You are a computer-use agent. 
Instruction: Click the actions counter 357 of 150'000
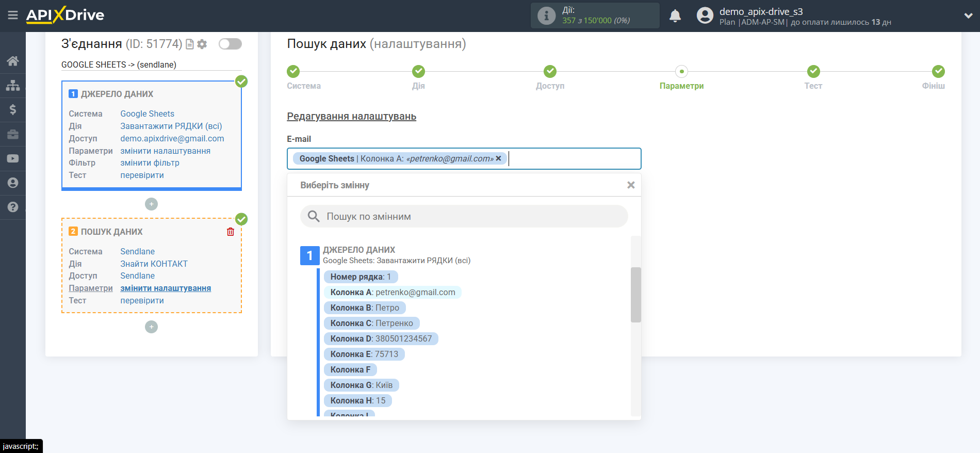point(596,21)
